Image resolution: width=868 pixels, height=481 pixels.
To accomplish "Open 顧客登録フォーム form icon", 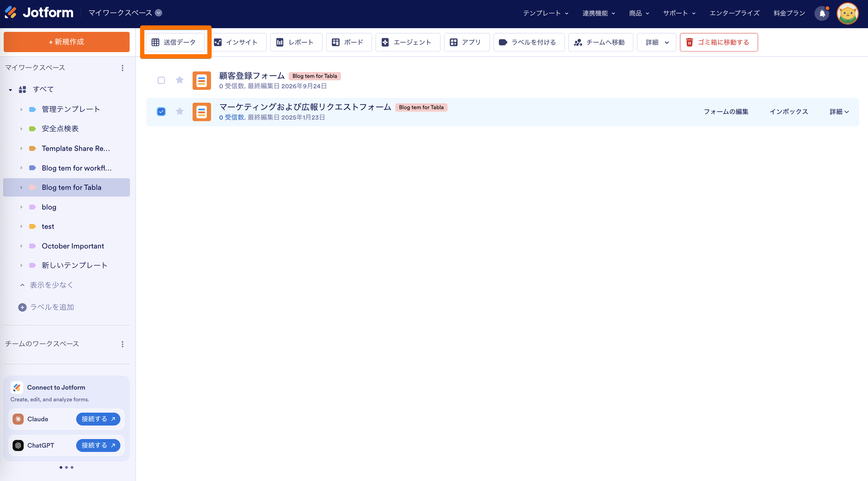I will pyautogui.click(x=202, y=81).
